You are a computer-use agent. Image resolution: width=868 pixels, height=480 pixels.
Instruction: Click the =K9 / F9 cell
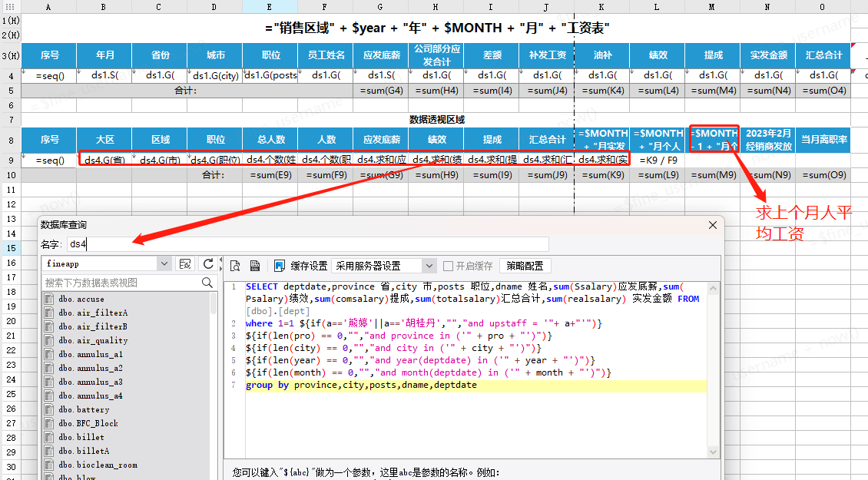pyautogui.click(x=658, y=161)
